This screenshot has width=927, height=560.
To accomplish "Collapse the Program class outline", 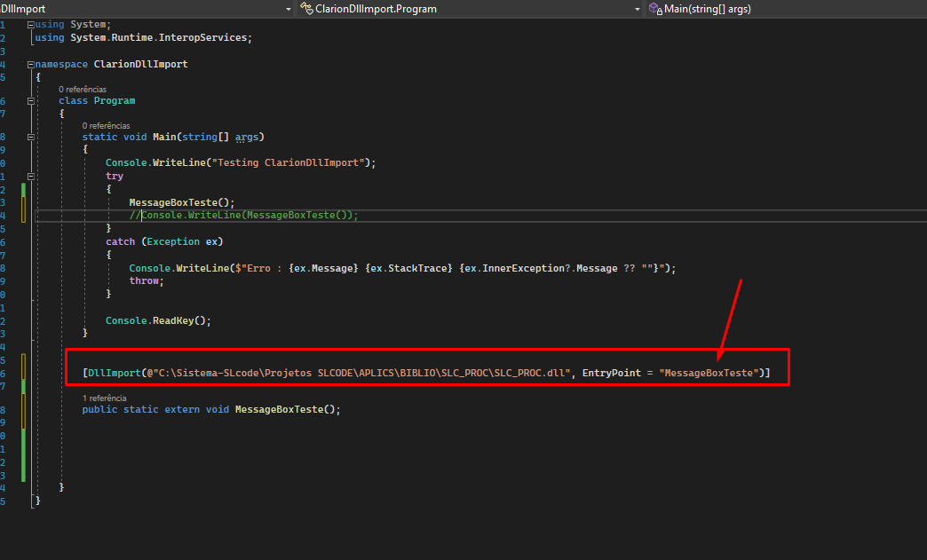I will pos(31,101).
